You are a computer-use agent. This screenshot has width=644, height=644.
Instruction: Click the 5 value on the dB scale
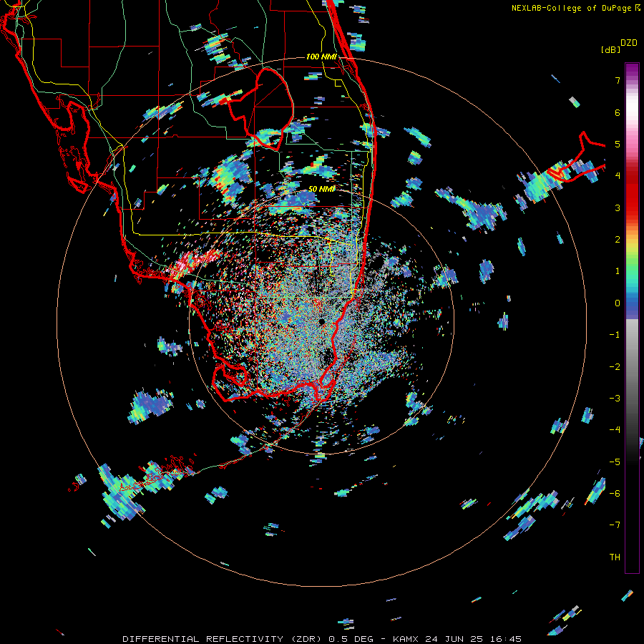pyautogui.click(x=618, y=144)
